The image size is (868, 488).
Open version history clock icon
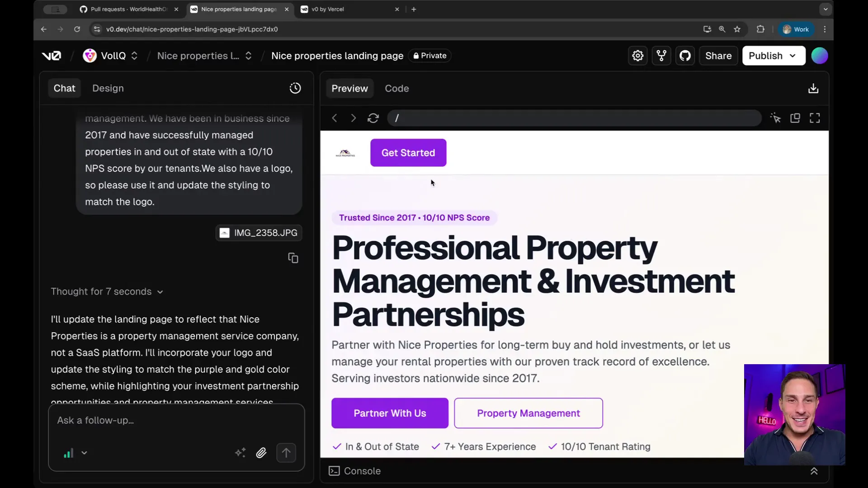tap(295, 88)
